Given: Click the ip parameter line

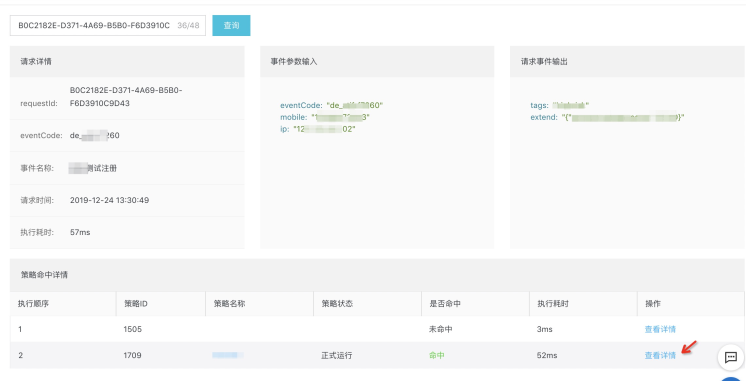Looking at the screenshot, I should (x=318, y=129).
